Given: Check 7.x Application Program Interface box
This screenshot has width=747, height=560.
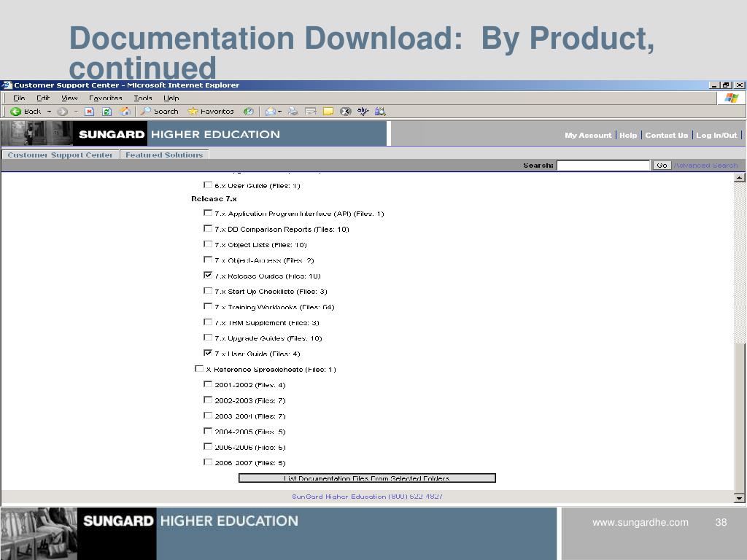Looking at the screenshot, I should pos(208,213).
